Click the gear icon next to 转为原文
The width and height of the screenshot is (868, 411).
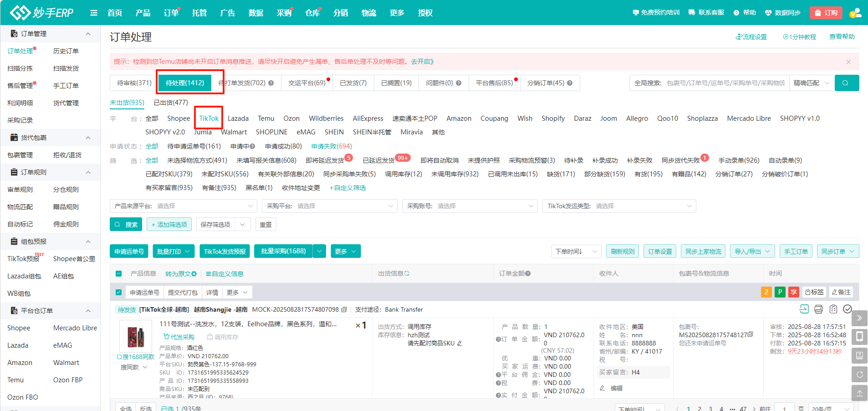pyautogui.click(x=194, y=274)
